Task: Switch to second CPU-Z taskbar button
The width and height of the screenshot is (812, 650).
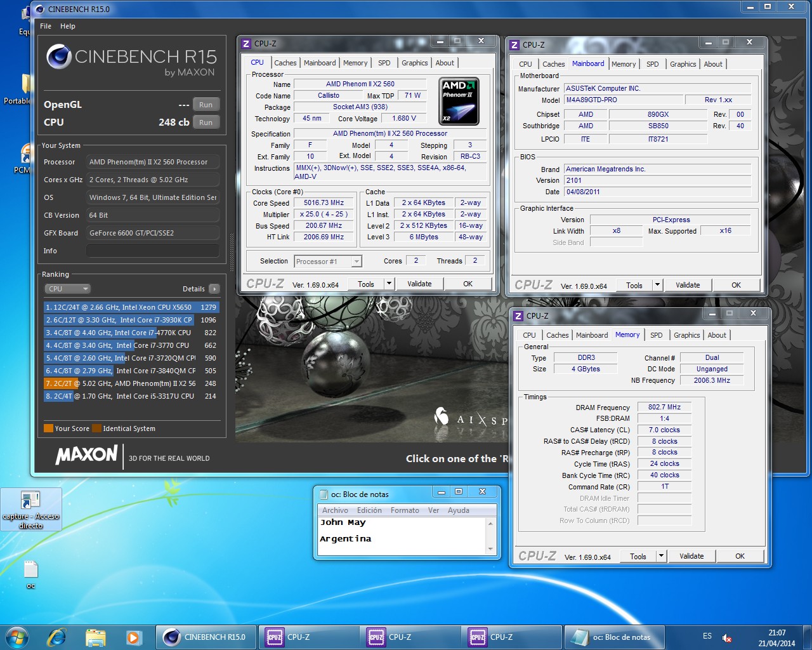Action: tap(410, 637)
